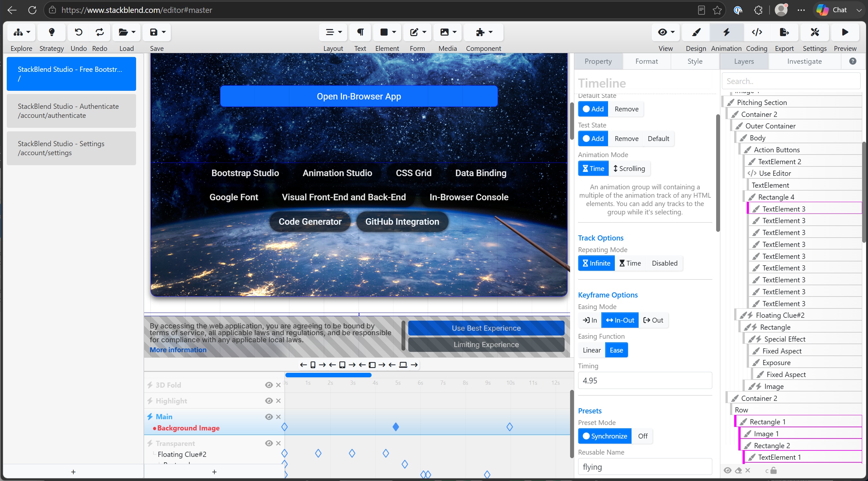This screenshot has height=481, width=868.
Task: Open the Element dropdown
Action: click(387, 33)
